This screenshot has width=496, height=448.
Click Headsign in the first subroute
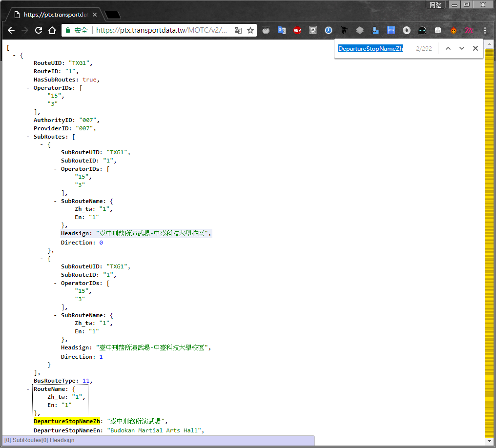(x=75, y=233)
